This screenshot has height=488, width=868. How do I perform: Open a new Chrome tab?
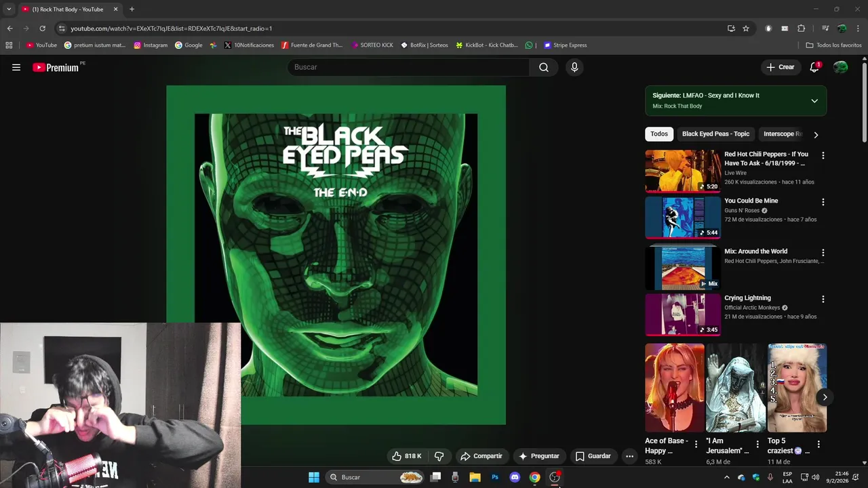click(x=132, y=9)
